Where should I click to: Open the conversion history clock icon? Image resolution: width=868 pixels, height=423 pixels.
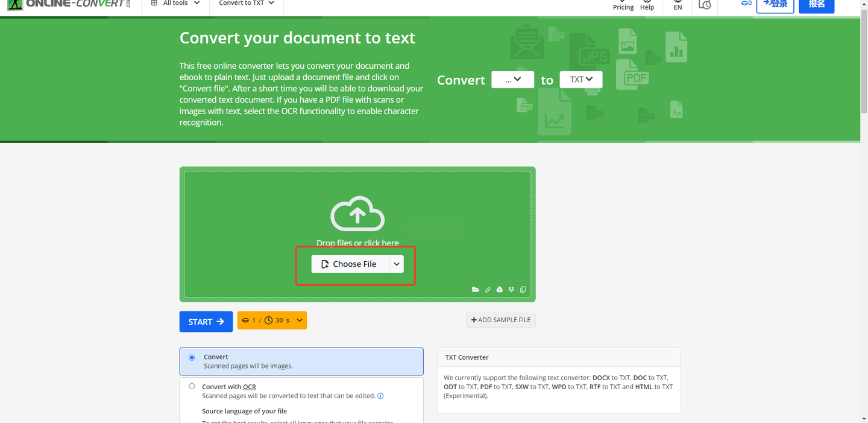705,5
